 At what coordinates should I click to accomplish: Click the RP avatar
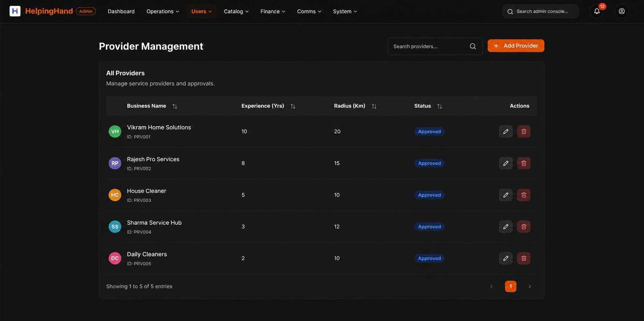pos(115,163)
